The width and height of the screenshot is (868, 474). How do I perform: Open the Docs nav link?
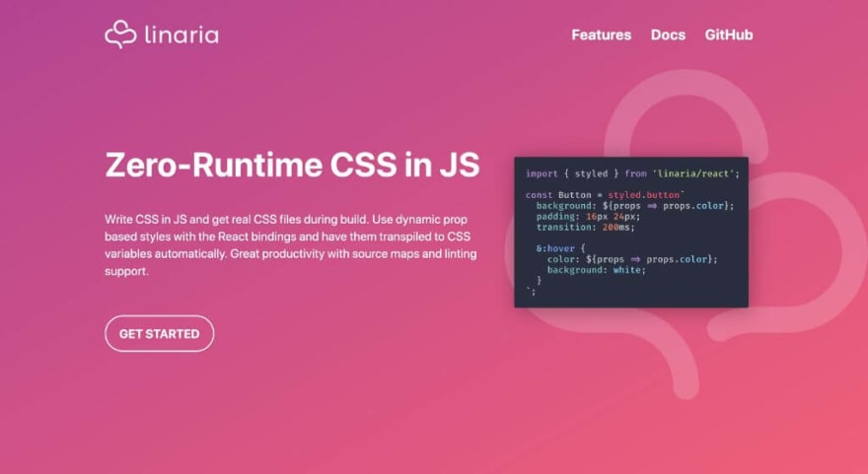[x=668, y=34]
